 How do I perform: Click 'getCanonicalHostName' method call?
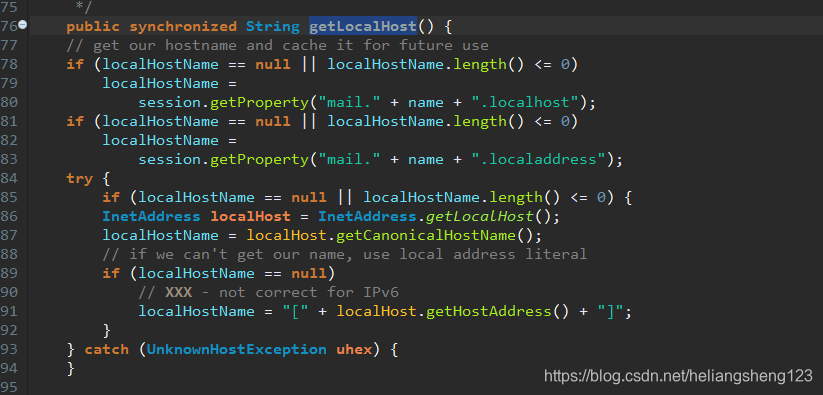click(426, 236)
